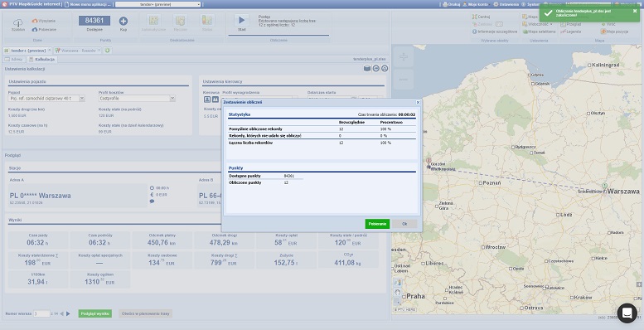Viewport: 644px width, 330px height.
Task: Zoom in with the map plus button
Action: (404, 57)
